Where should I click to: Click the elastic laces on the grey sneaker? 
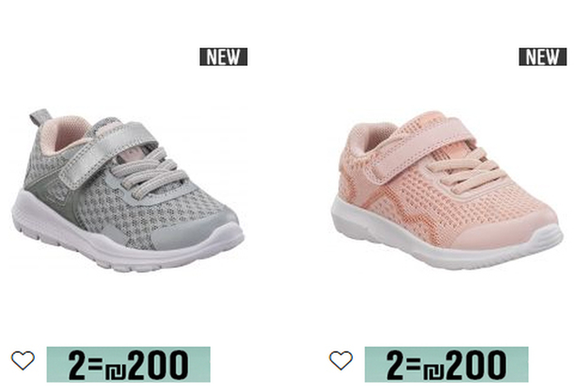(149, 170)
